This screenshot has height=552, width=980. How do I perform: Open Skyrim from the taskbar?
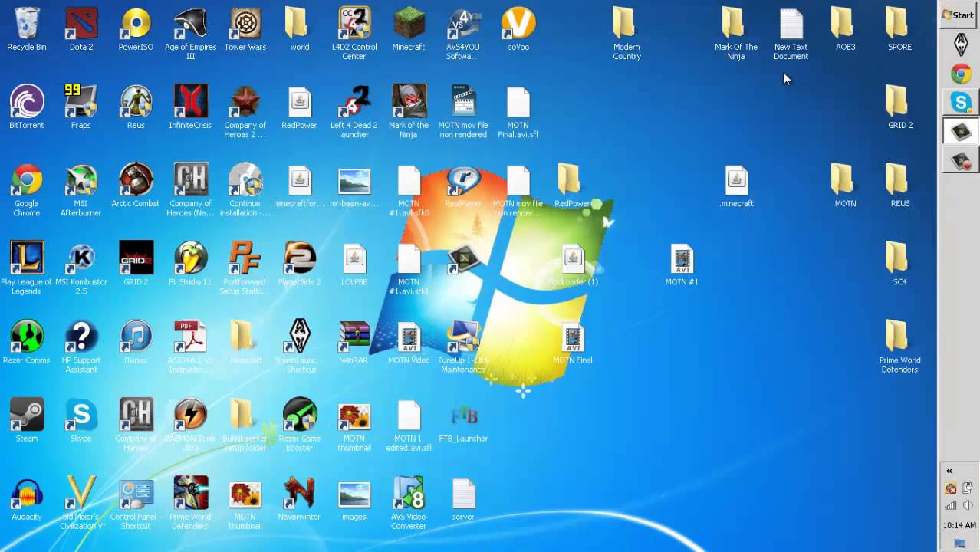tap(961, 45)
